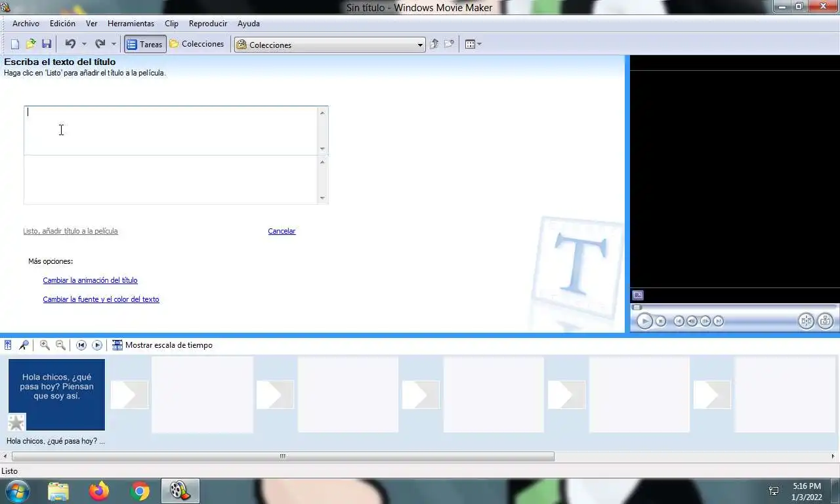This screenshot has width=840, height=504.
Task: Launch Chrome from the taskbar
Action: tap(140, 491)
